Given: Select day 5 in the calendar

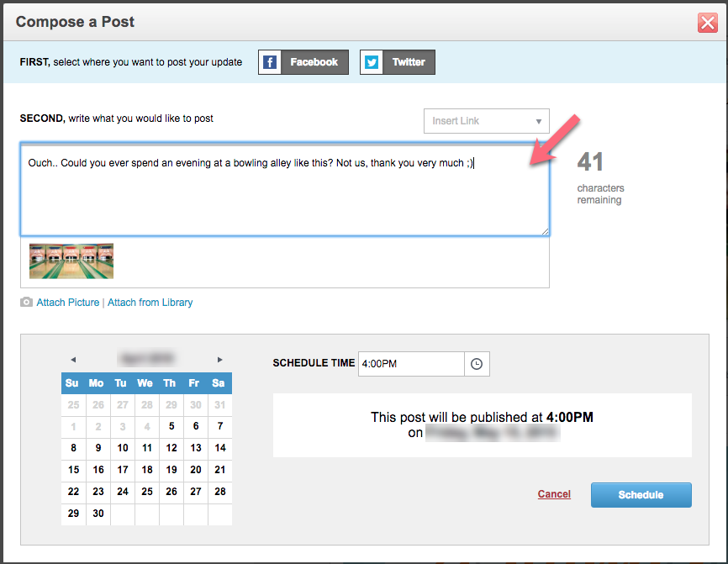Looking at the screenshot, I should pyautogui.click(x=171, y=426).
